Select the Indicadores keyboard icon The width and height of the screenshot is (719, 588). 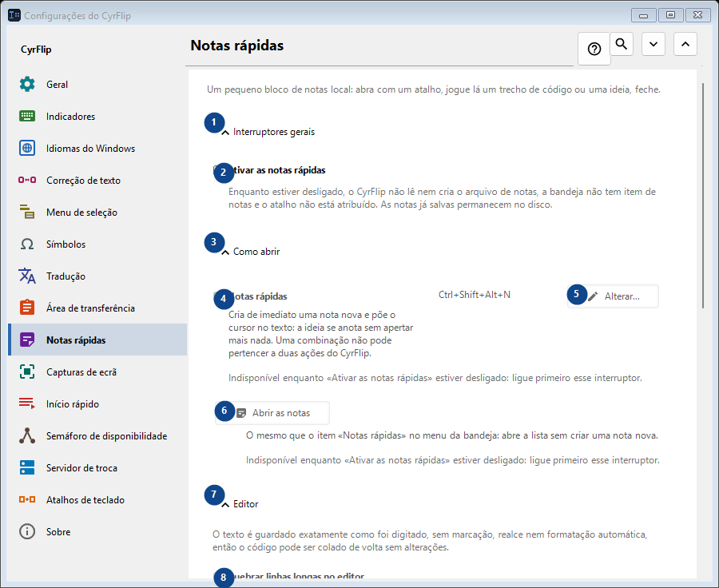click(27, 116)
